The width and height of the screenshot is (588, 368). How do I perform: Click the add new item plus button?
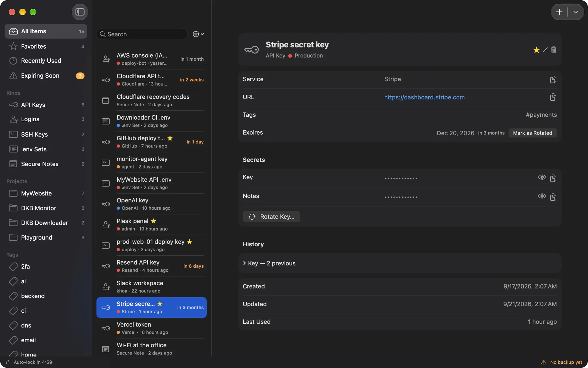(x=559, y=12)
